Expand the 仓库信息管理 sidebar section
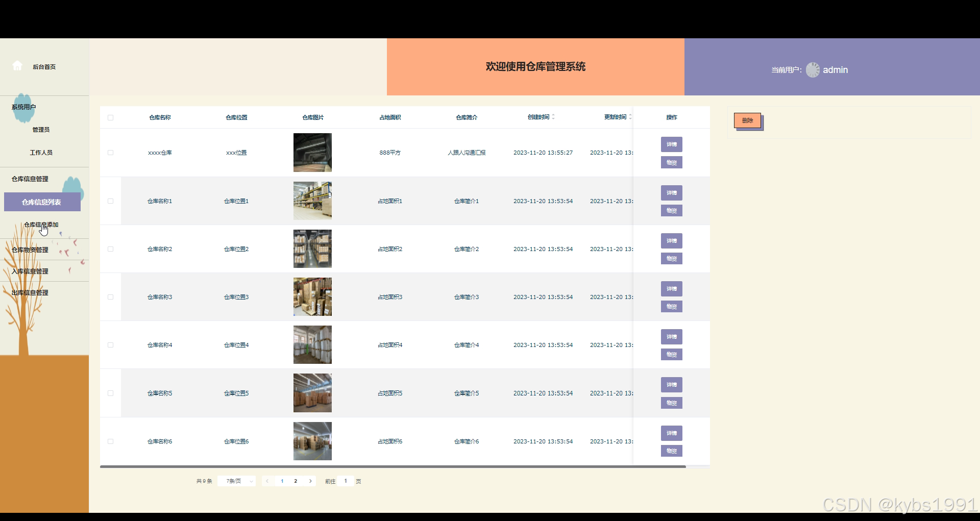Viewport: 980px width, 521px height. tap(30, 179)
